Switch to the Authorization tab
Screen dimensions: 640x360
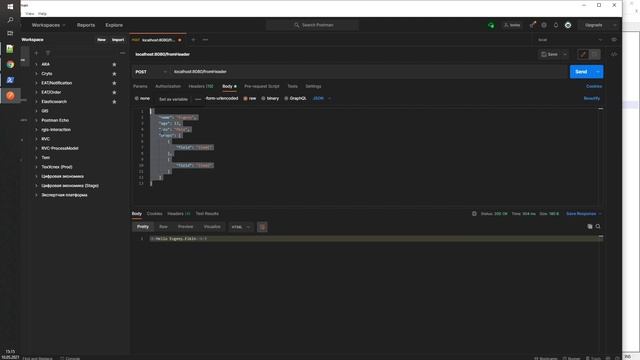(x=168, y=87)
